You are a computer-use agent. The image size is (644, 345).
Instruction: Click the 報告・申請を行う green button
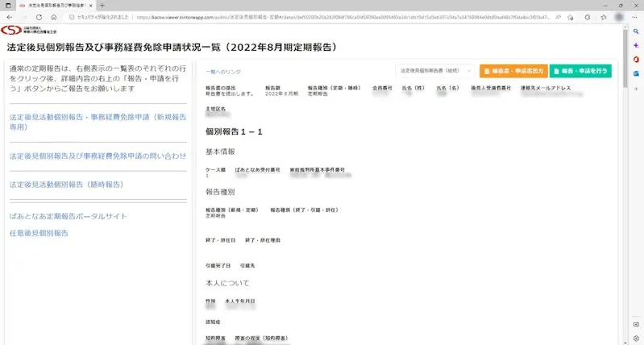pyautogui.click(x=580, y=71)
